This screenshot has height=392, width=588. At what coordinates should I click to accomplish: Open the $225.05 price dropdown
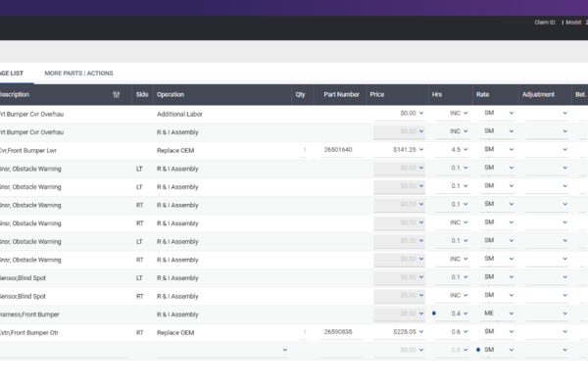coord(421,332)
